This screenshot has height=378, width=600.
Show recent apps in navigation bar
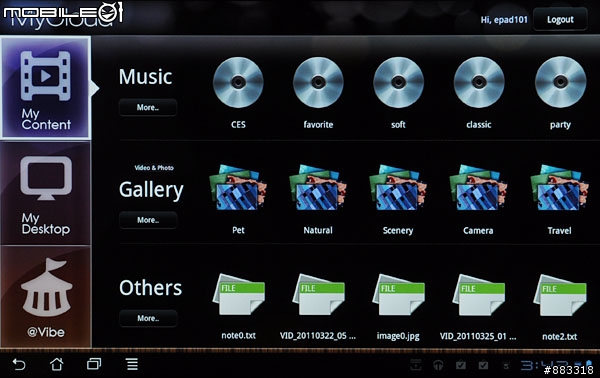(x=94, y=364)
